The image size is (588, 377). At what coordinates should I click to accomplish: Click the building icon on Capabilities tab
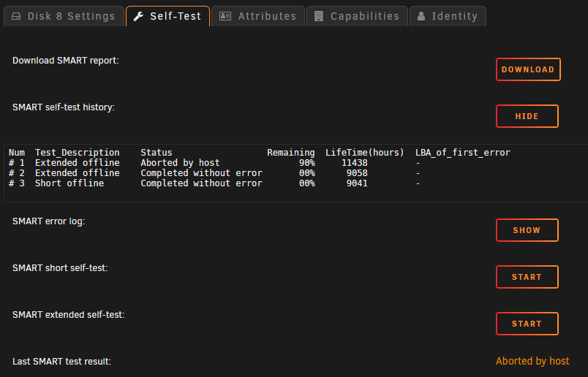(319, 17)
